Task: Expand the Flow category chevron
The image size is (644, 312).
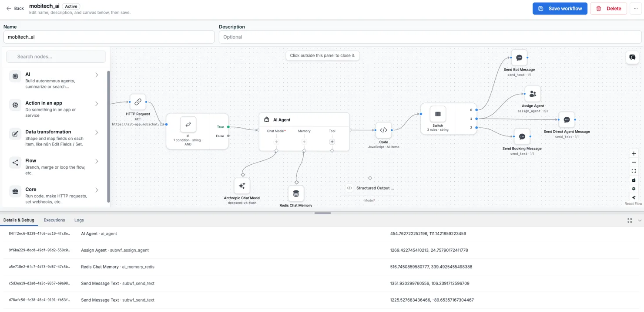Action: pyautogui.click(x=97, y=161)
